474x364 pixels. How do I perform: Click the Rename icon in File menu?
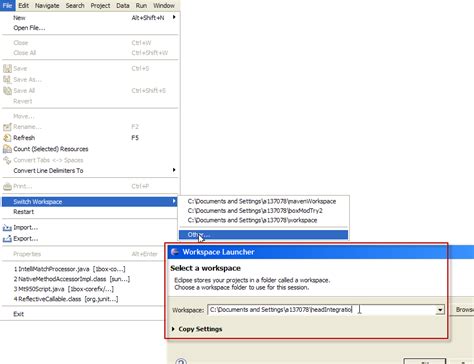click(7, 127)
